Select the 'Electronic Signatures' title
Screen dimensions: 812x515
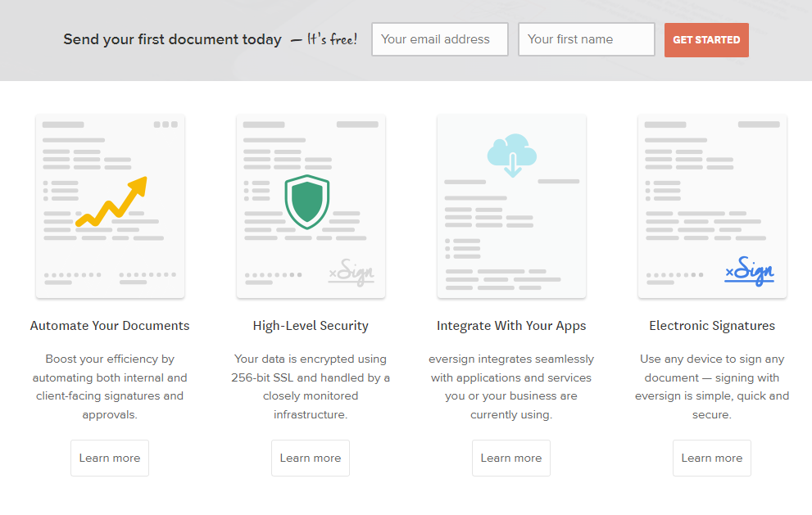click(712, 326)
